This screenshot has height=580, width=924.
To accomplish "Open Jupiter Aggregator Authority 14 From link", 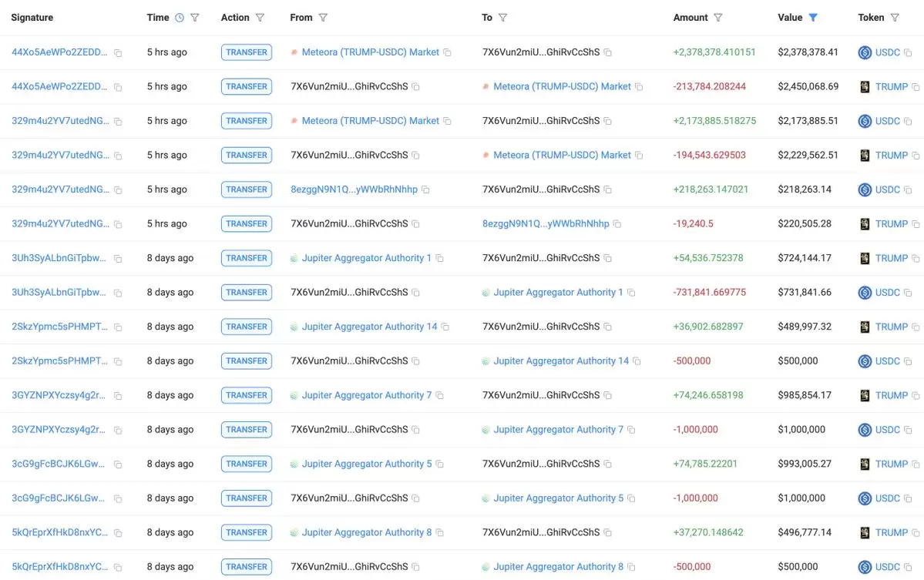I will 369,327.
